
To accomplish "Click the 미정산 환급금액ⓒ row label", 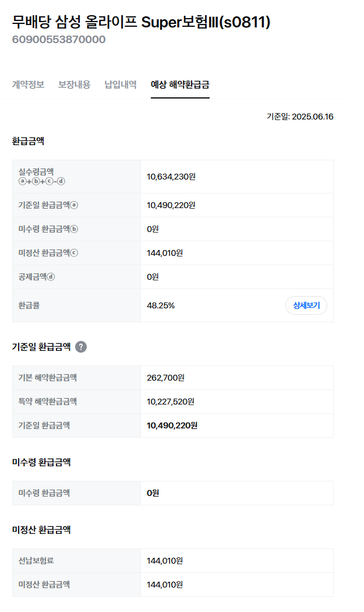I will 48,253.
